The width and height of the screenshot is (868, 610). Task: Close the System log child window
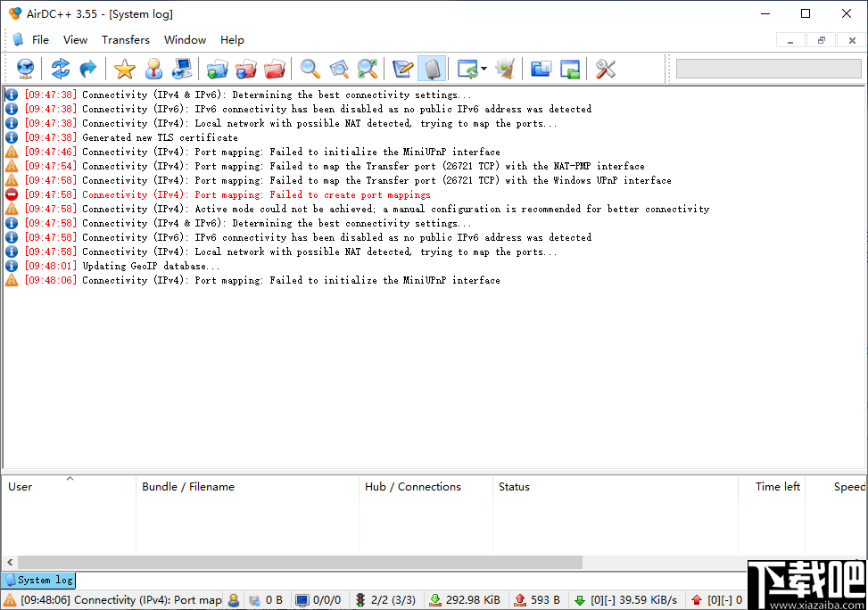pyautogui.click(x=853, y=40)
